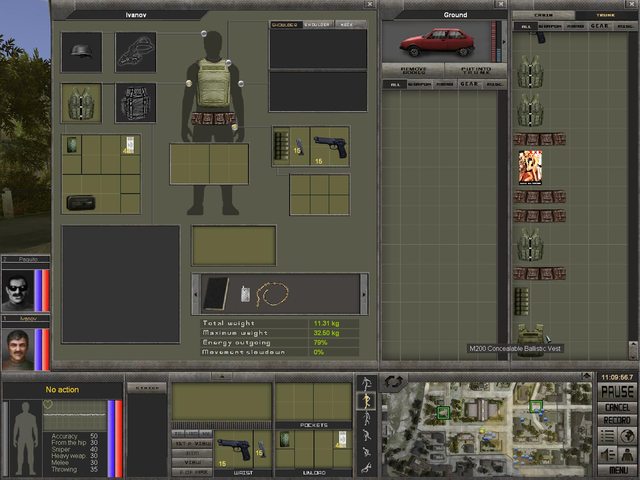Image resolution: width=640 pixels, height=480 pixels.
Task: Open the third tab right of the Shoulder tabs
Action: [350, 24]
